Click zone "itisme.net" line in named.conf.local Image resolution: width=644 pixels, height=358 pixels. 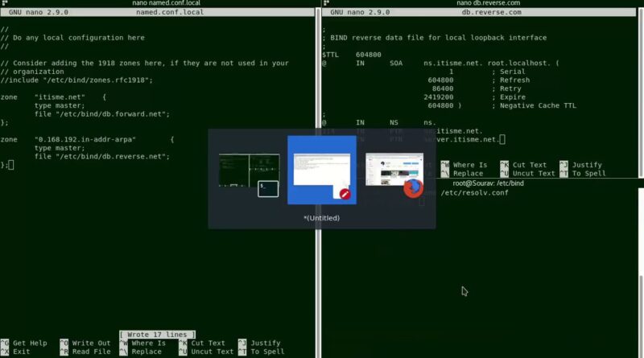point(53,97)
